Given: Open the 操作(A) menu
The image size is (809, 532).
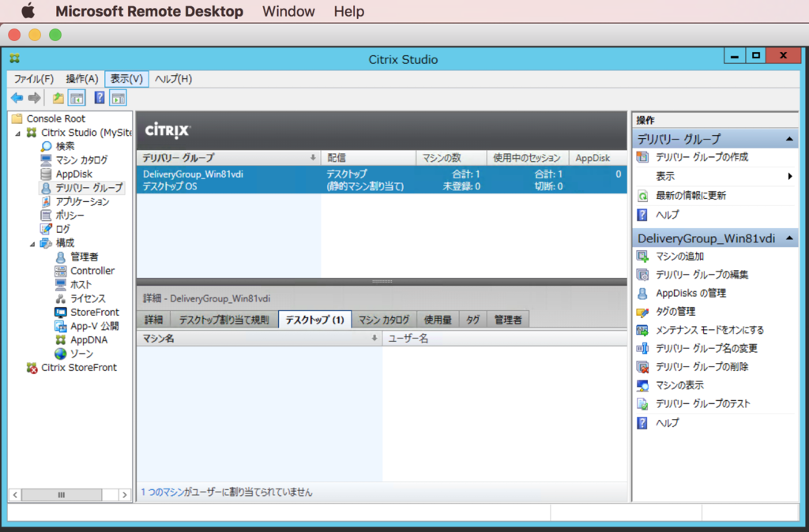Looking at the screenshot, I should click(x=81, y=79).
